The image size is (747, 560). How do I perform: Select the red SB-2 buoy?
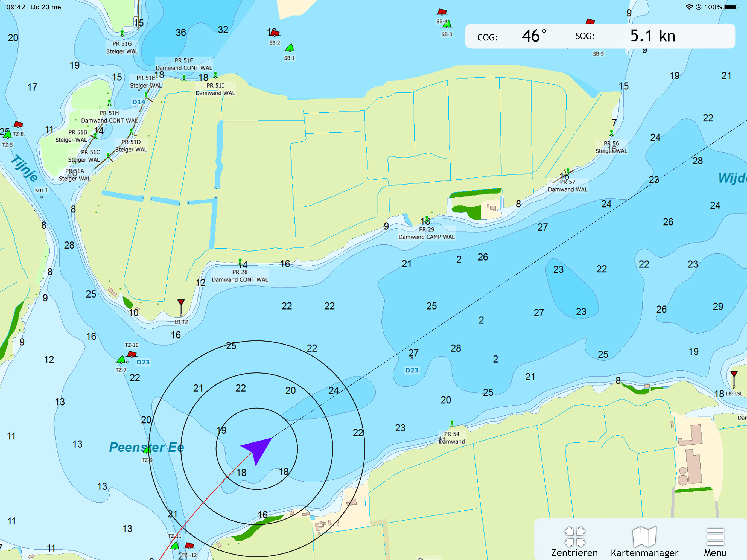pyautogui.click(x=275, y=33)
